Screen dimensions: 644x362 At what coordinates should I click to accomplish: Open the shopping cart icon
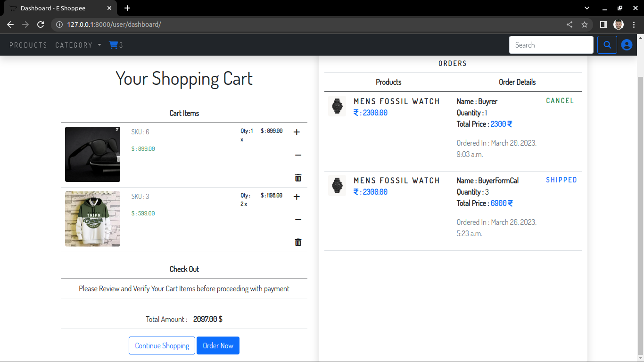pyautogui.click(x=113, y=45)
